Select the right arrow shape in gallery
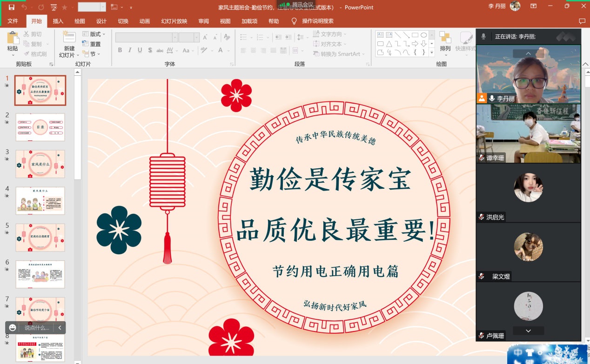The image size is (590, 364). [415, 44]
